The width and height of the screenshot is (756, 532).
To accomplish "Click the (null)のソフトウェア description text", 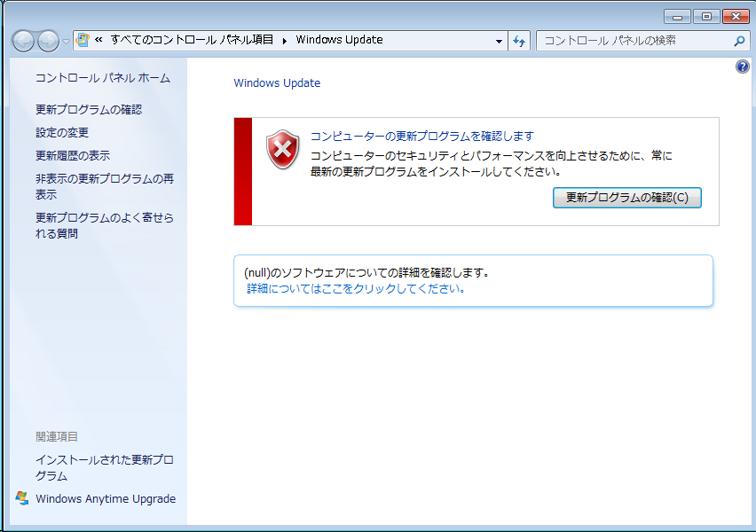I will [x=367, y=273].
